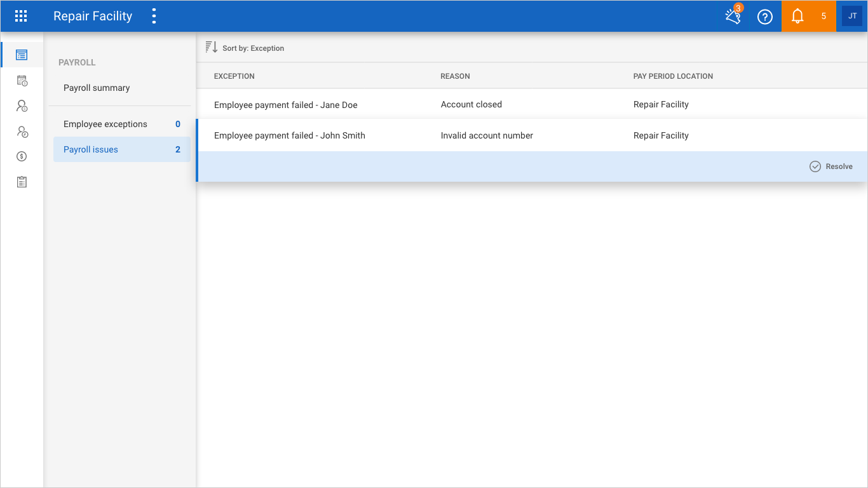Click the notification count 5
This screenshot has width=868, height=488.
point(824,17)
